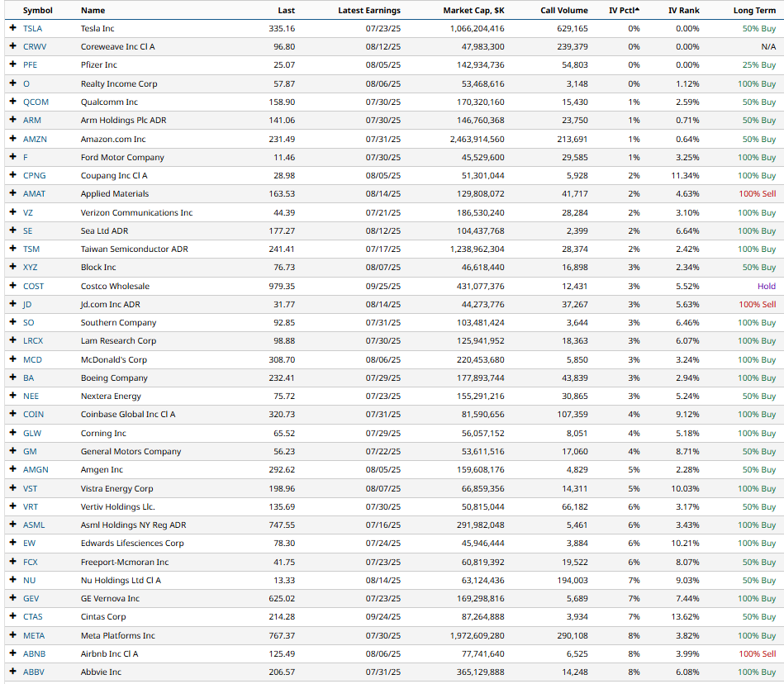Open the COIN symbol link
The height and width of the screenshot is (684, 784).
(x=34, y=414)
